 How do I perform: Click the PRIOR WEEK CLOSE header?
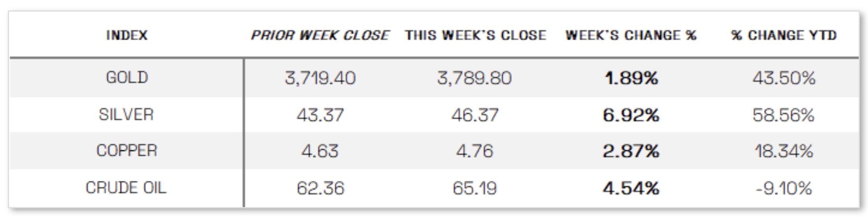tap(320, 35)
